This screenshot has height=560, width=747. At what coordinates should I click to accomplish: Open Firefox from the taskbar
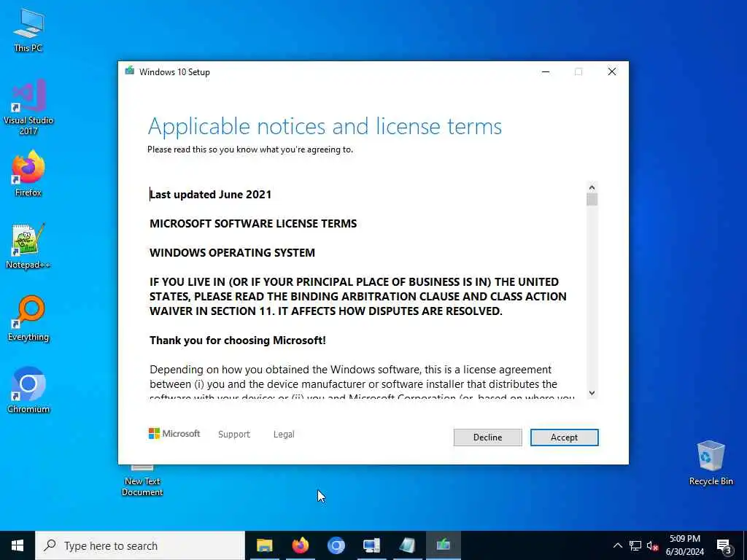(300, 545)
